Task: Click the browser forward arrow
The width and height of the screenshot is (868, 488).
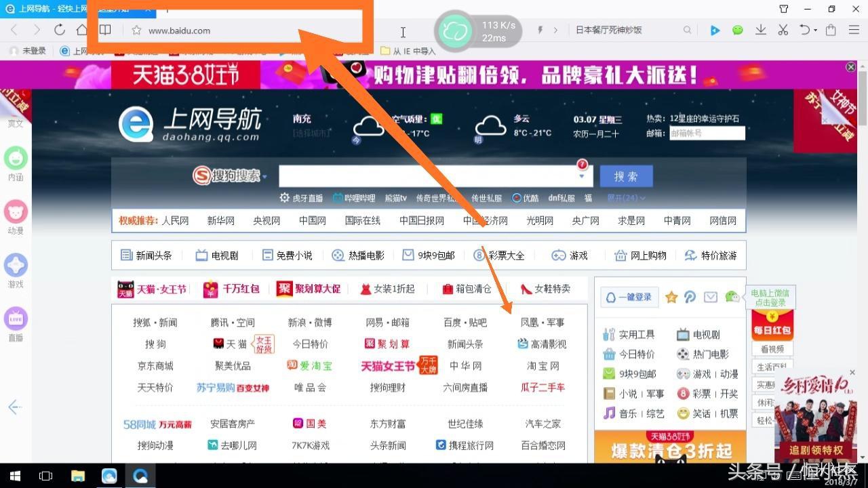Action: coord(37,30)
